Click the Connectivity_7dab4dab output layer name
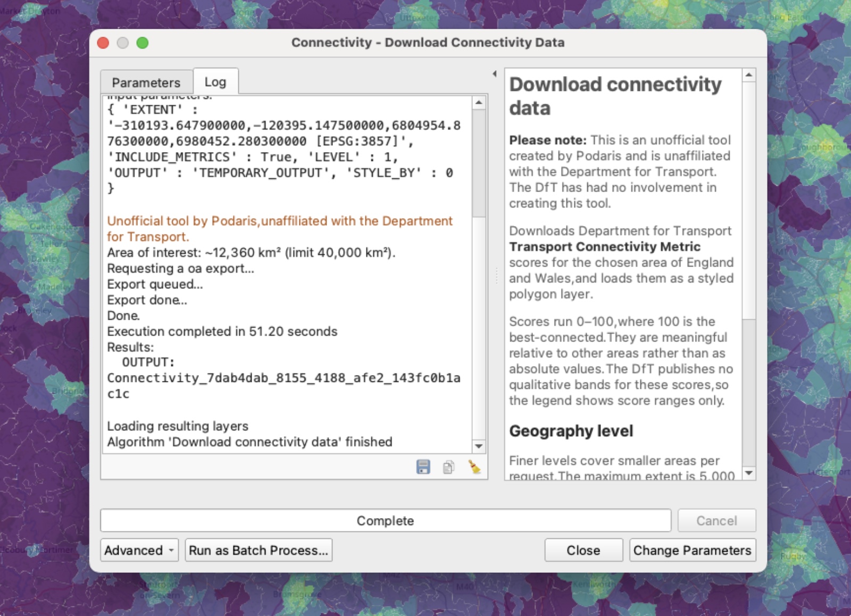This screenshot has width=851, height=616. pos(283,386)
